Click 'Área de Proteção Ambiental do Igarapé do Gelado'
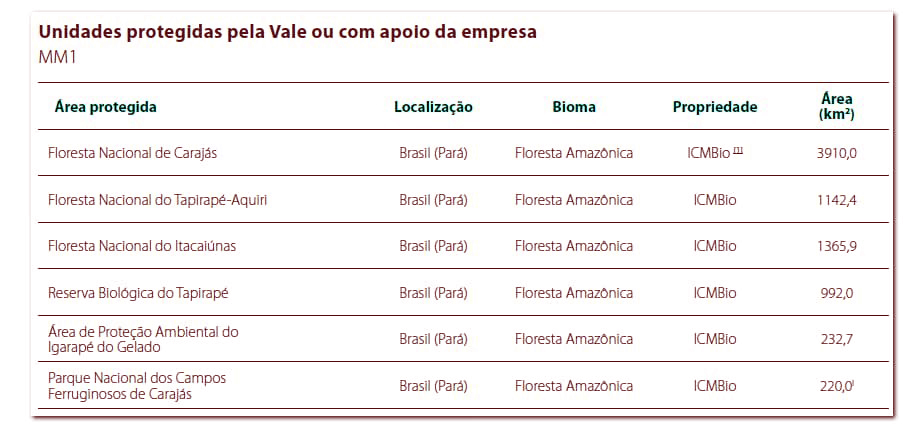The width and height of the screenshot is (915, 439). point(143,339)
